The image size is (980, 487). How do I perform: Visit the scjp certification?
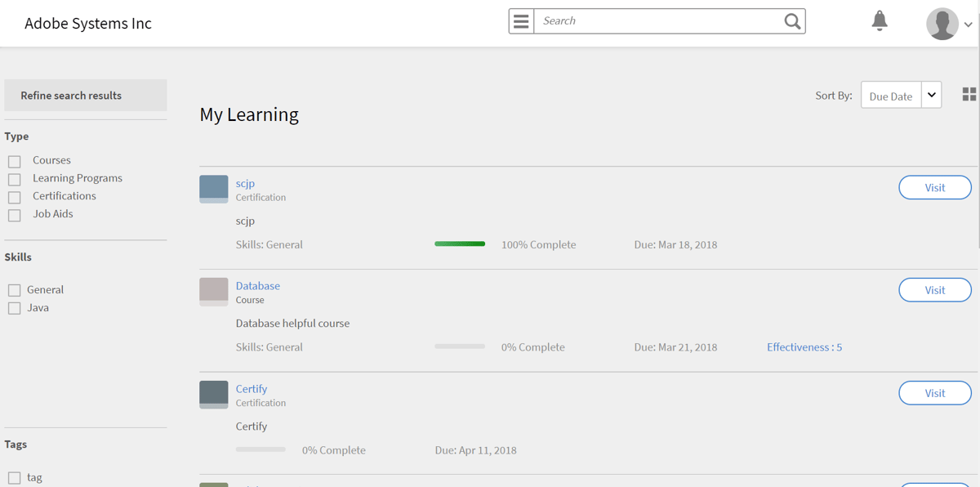pos(934,187)
